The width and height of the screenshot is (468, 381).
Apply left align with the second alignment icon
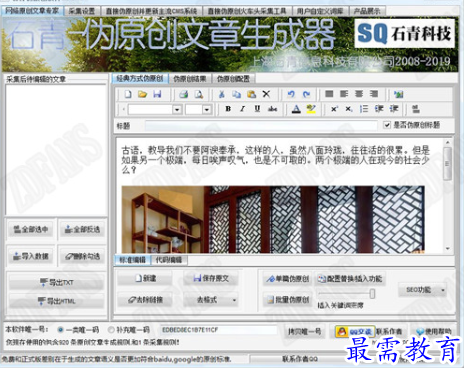(344, 94)
